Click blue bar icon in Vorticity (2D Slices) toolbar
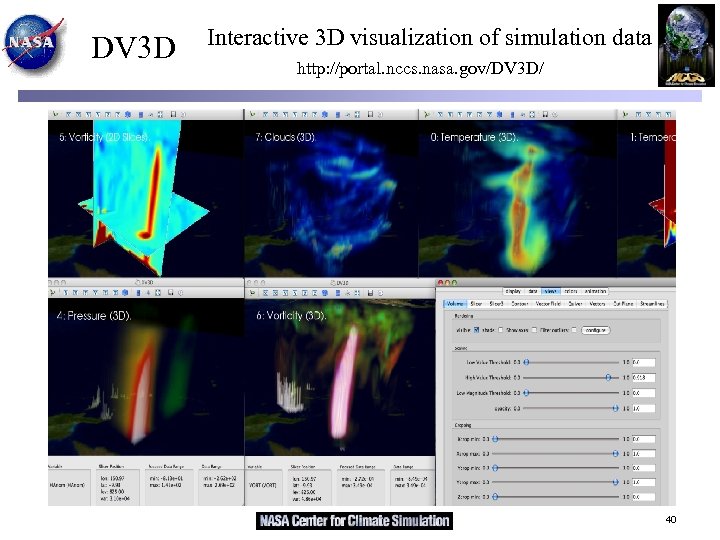The image size is (720, 540). tap(141, 114)
